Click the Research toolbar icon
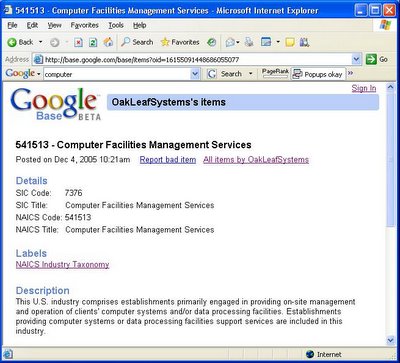Image resolution: width=400 pixels, height=363 pixels. coord(304,42)
